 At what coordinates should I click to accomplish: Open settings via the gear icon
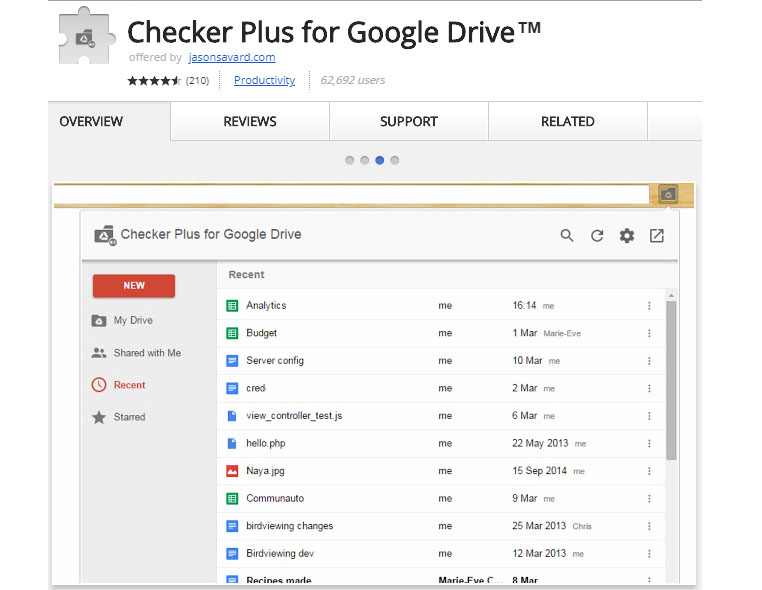pyautogui.click(x=627, y=236)
